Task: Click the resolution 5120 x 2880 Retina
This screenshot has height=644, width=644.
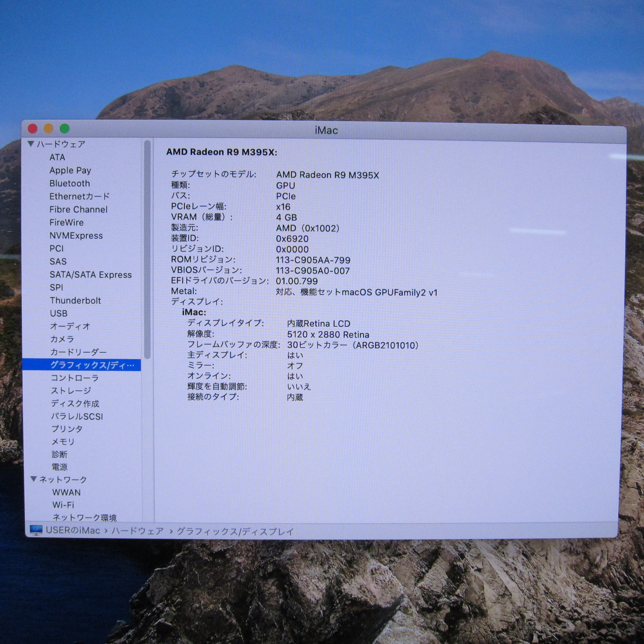Action: pyautogui.click(x=328, y=335)
